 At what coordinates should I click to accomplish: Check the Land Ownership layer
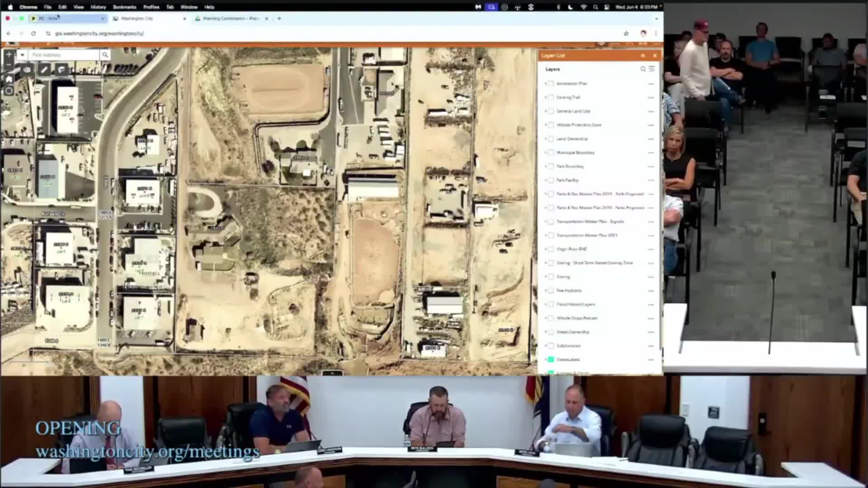[x=551, y=139]
